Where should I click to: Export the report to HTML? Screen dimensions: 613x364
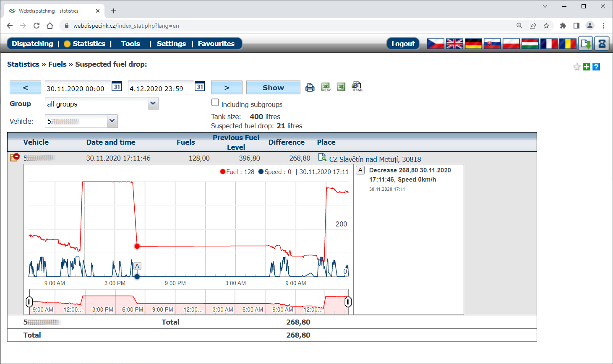[357, 87]
